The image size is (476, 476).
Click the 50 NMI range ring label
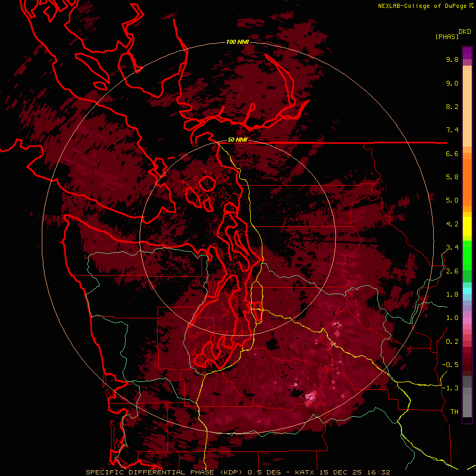[x=237, y=140]
